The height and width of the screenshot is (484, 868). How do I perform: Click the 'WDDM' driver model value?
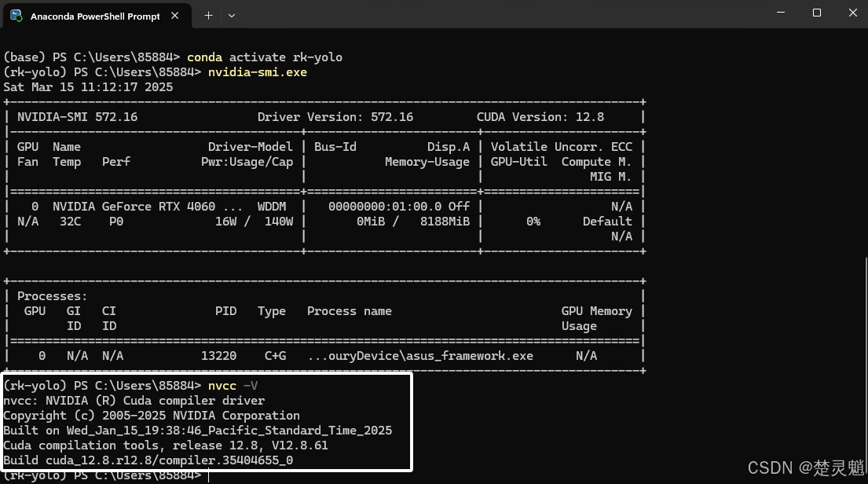(272, 207)
